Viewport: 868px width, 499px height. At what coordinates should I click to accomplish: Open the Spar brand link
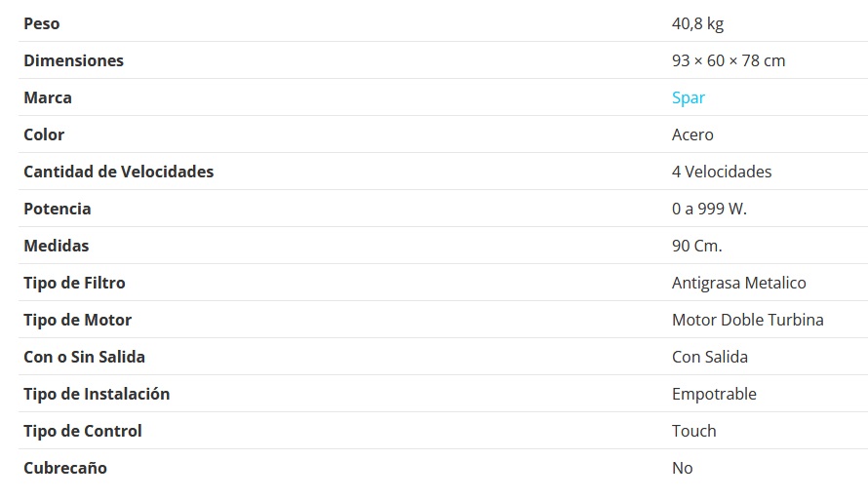[x=689, y=97]
